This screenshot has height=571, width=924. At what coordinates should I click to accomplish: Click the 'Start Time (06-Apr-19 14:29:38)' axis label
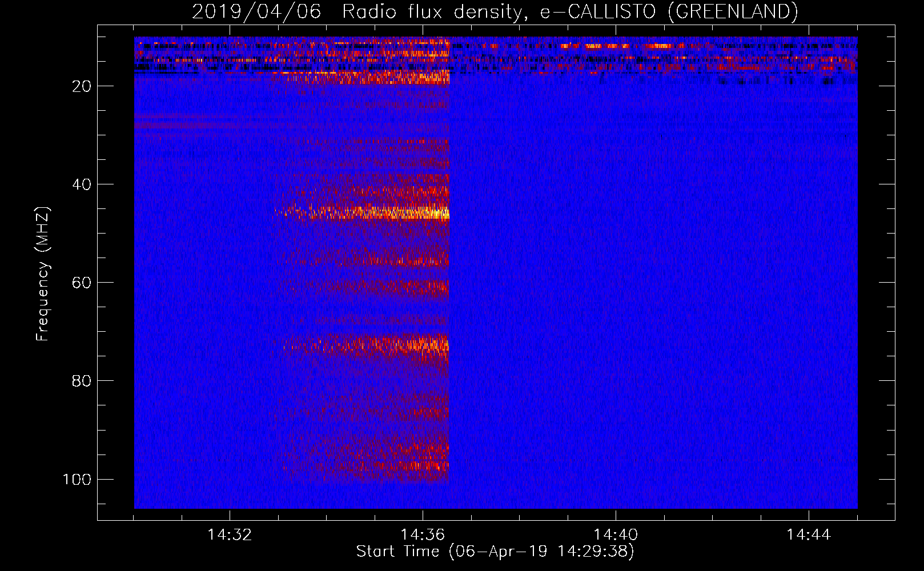click(x=495, y=552)
